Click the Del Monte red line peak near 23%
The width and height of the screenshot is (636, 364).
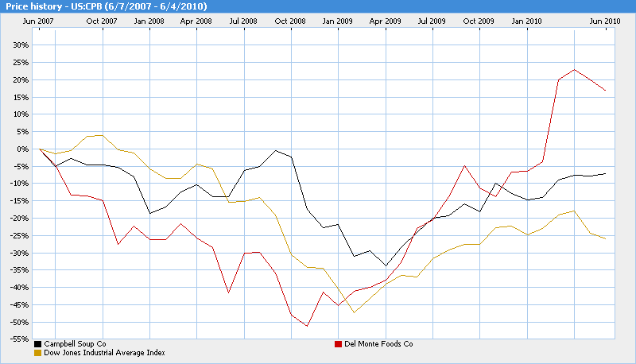coord(574,70)
